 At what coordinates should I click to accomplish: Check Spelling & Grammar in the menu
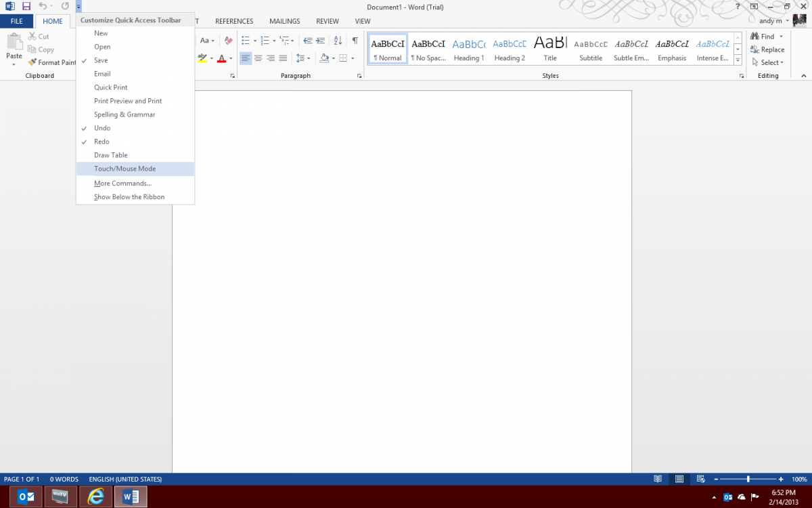(135, 114)
